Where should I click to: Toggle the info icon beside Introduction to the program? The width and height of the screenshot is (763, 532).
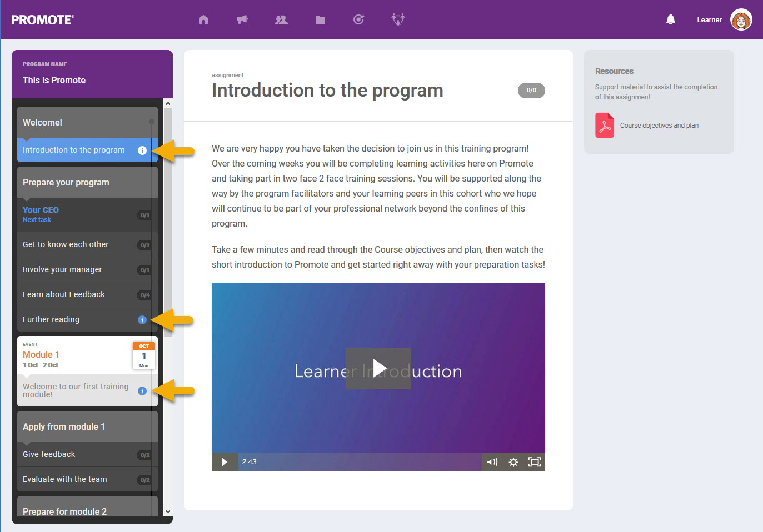pos(143,149)
